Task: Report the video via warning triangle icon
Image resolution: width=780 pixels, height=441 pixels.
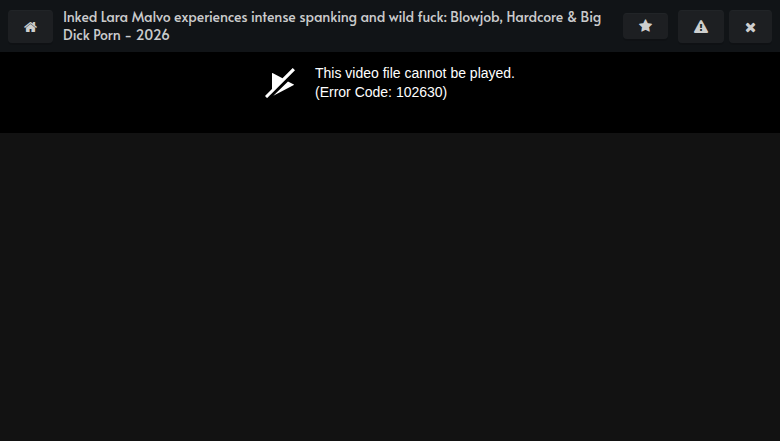Action: click(x=700, y=26)
